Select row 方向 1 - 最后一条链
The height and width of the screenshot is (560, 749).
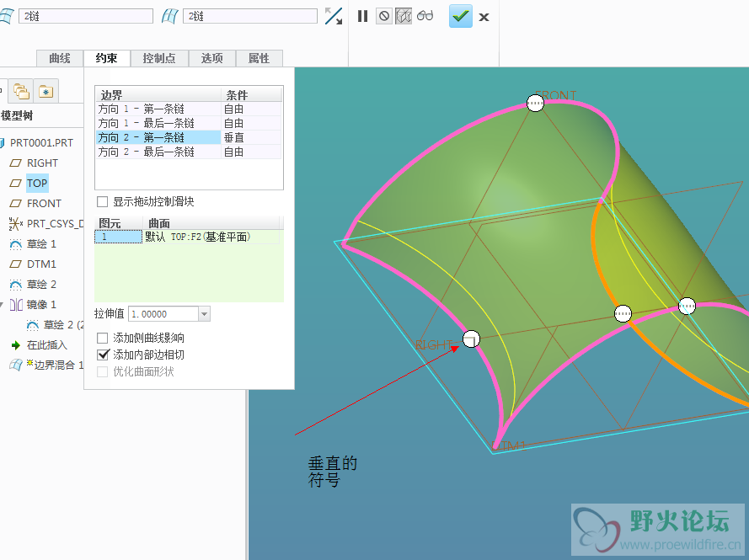tap(190, 123)
